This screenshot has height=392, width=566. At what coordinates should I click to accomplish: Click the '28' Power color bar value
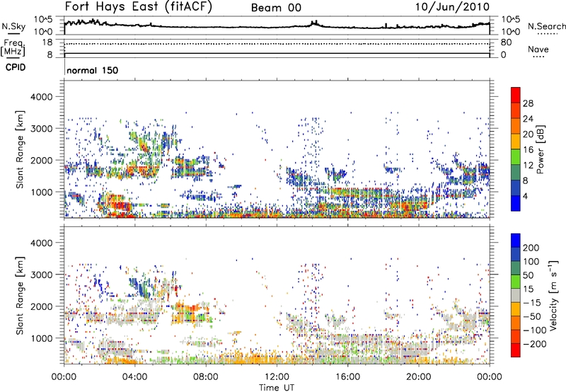coord(528,103)
